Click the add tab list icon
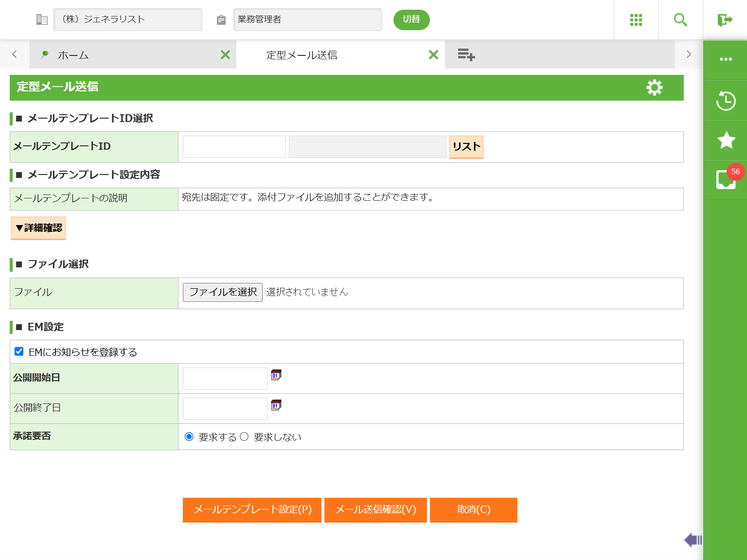Image resolution: width=747 pixels, height=560 pixels. (x=466, y=54)
